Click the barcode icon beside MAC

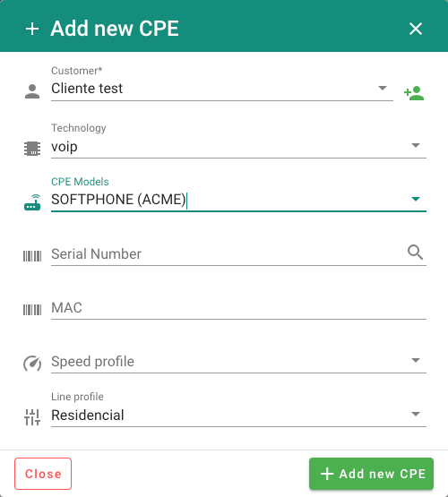pyautogui.click(x=32, y=310)
